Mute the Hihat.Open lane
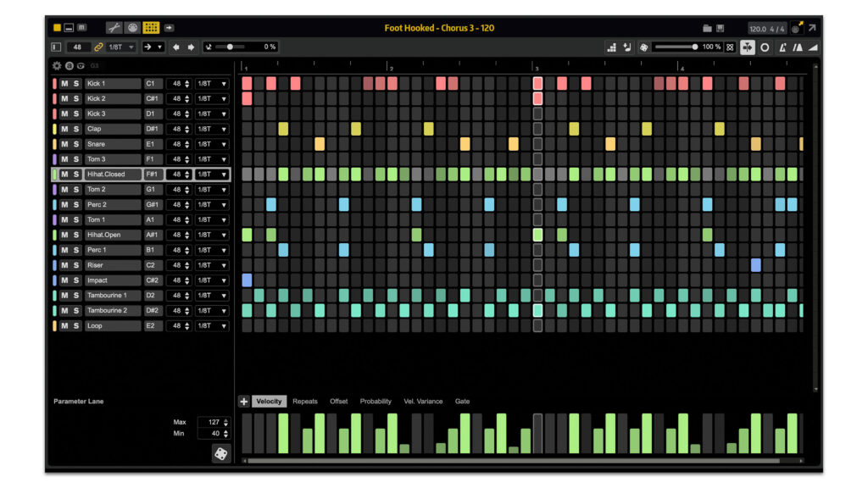The image size is (868, 488). tap(64, 235)
